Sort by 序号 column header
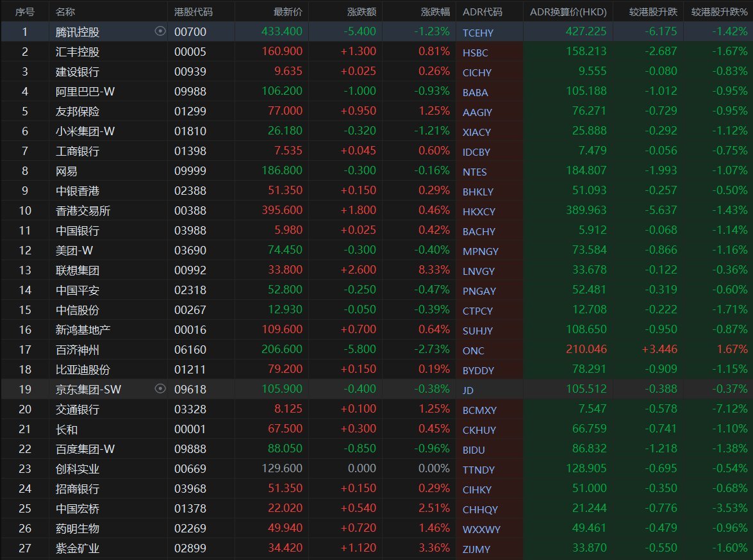This screenshot has height=560, width=753. [24, 12]
